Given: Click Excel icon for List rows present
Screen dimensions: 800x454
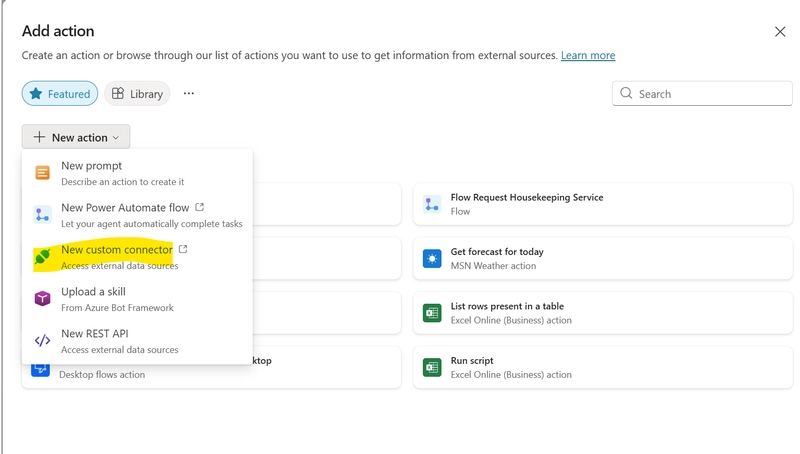Looking at the screenshot, I should click(432, 313).
